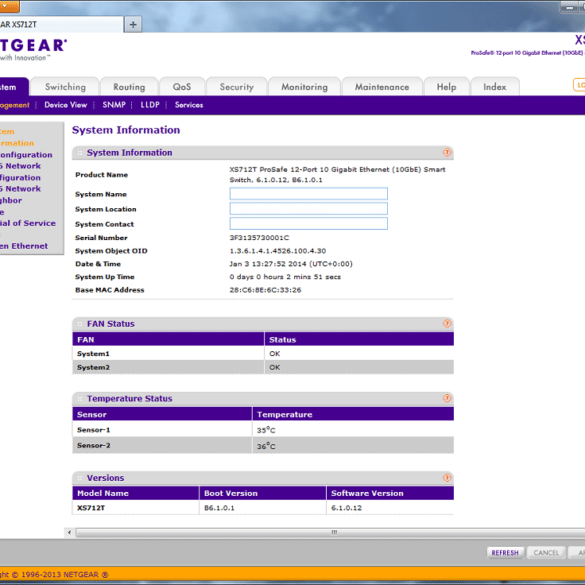Open SNMP submenu
Screen dimensions: 585x585
114,105
